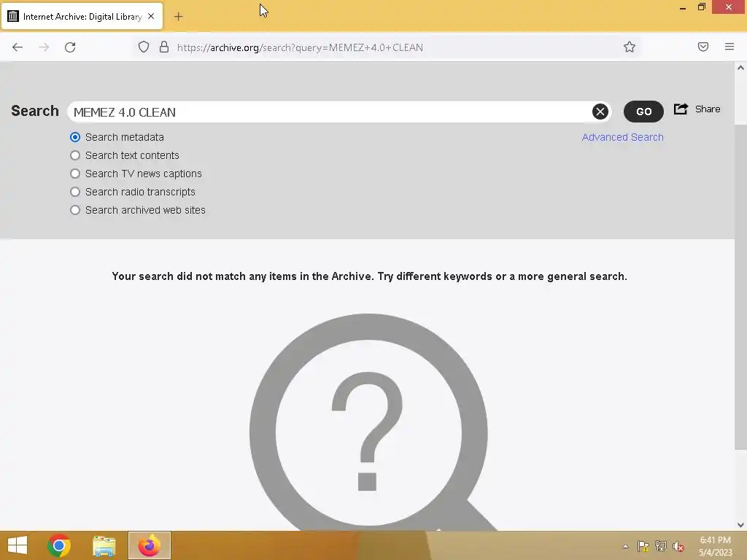Screen dimensions: 747x560
Task: Restore down the Firefox window
Action: coord(701,7)
